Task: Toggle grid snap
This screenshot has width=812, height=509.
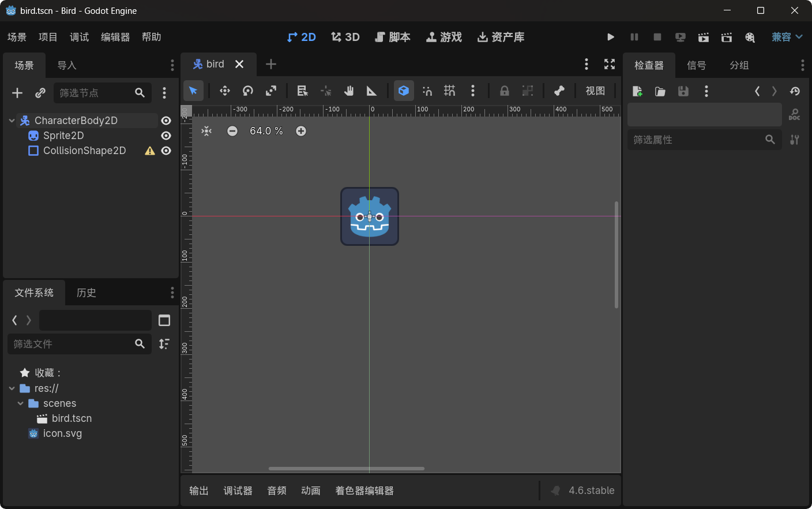Action: pyautogui.click(x=450, y=91)
